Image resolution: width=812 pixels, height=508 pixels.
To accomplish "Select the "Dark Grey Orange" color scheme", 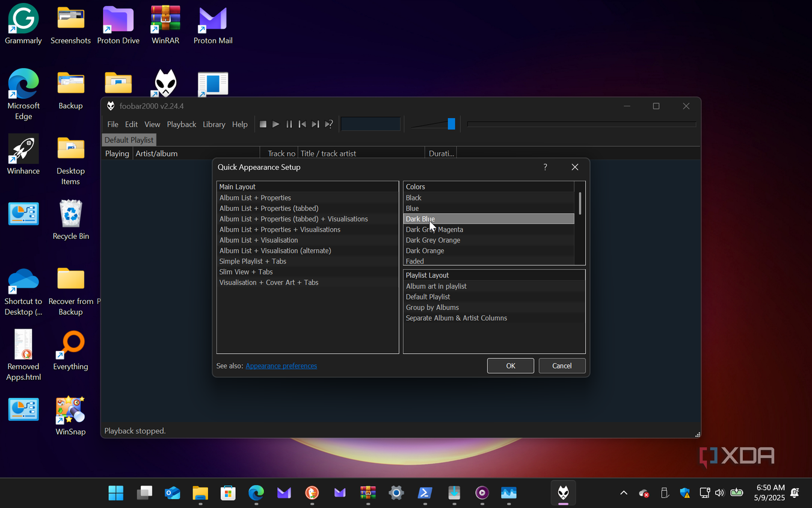I will [x=489, y=240].
